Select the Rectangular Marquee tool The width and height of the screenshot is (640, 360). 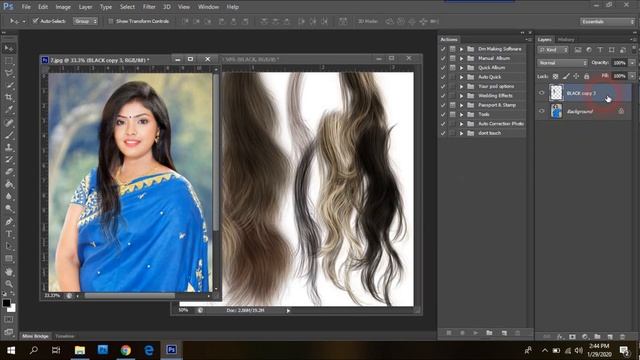pos(9,61)
